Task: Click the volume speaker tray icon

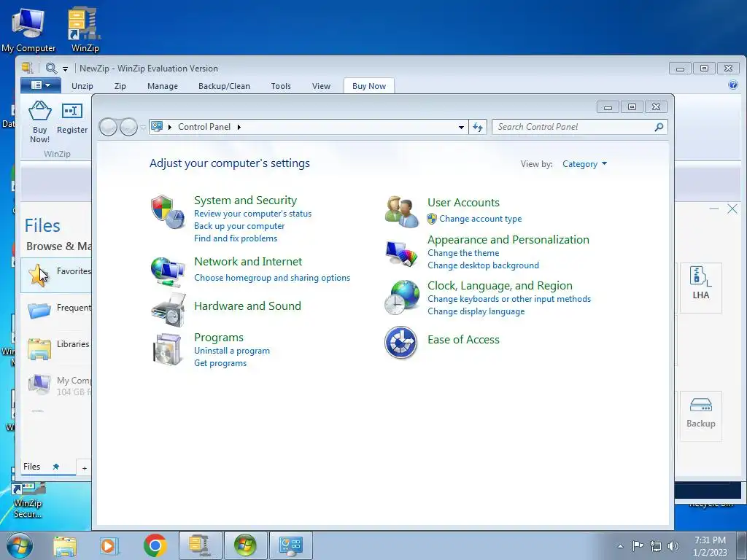Action: coord(673,546)
